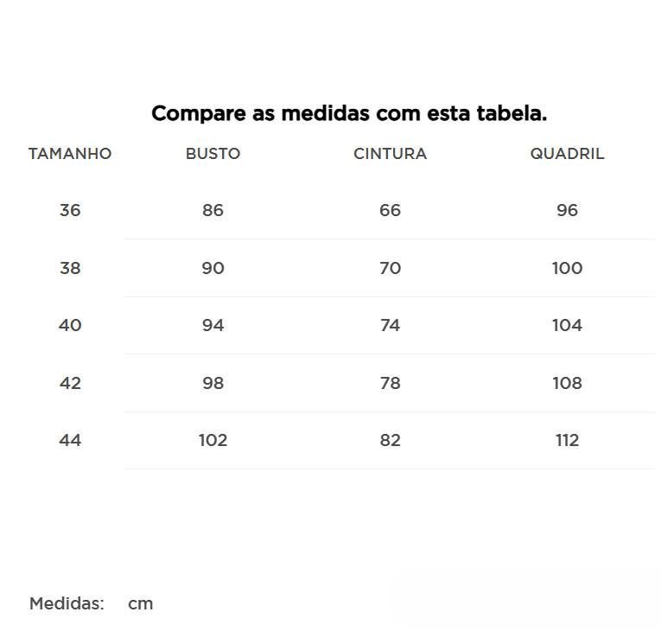Click the CINTURA column header

click(x=390, y=154)
